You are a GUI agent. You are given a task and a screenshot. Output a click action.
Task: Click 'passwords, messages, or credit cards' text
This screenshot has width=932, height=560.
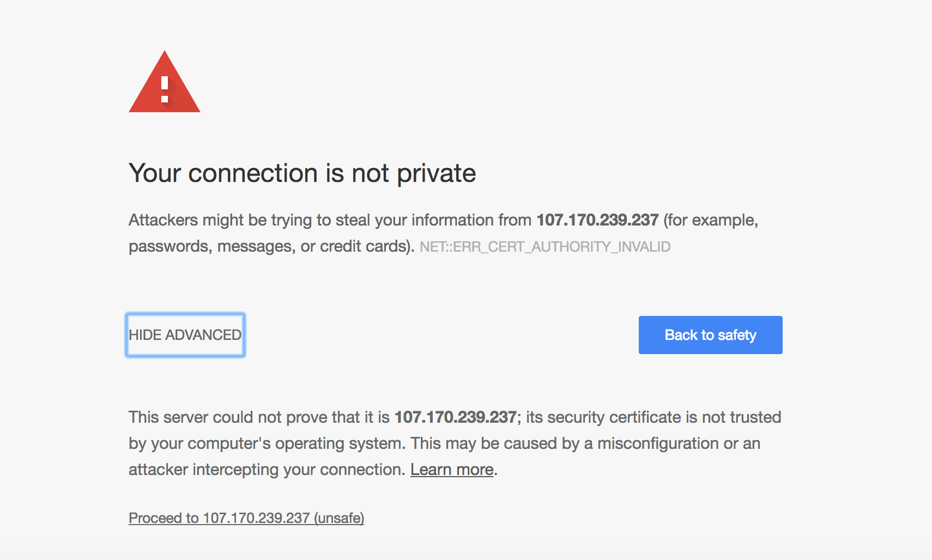[269, 246]
